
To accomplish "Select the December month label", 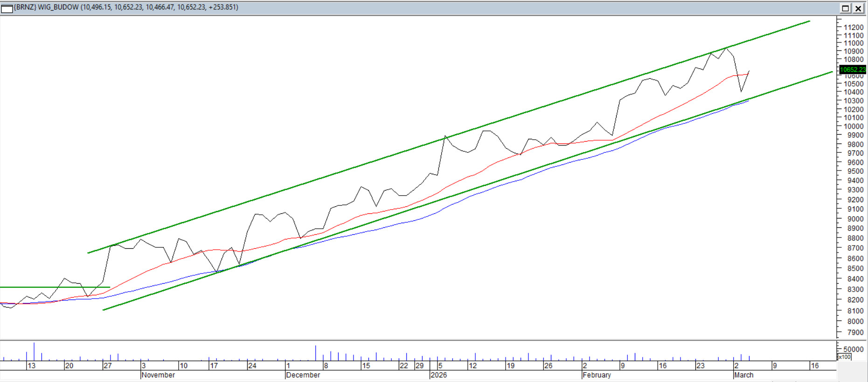I will click(x=303, y=375).
